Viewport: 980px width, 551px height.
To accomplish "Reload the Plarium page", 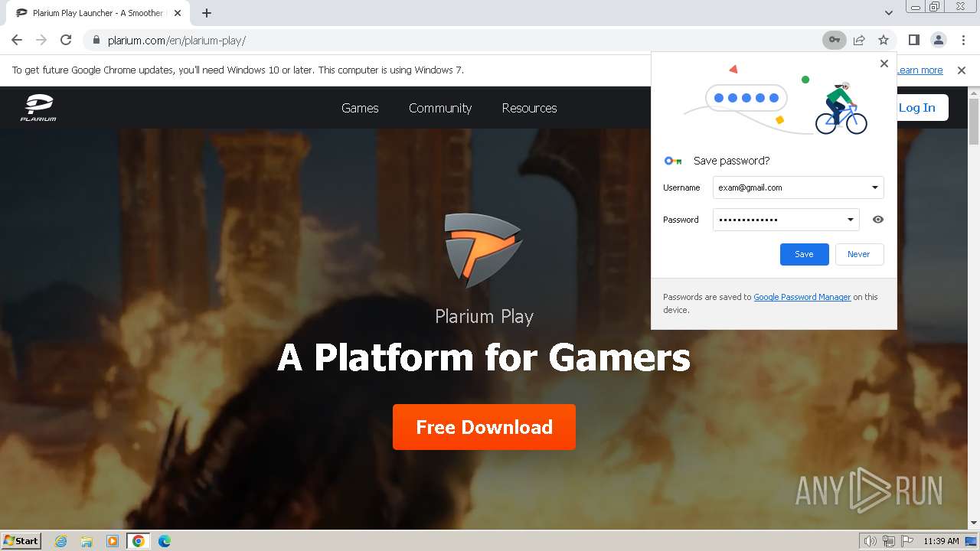I will point(66,40).
